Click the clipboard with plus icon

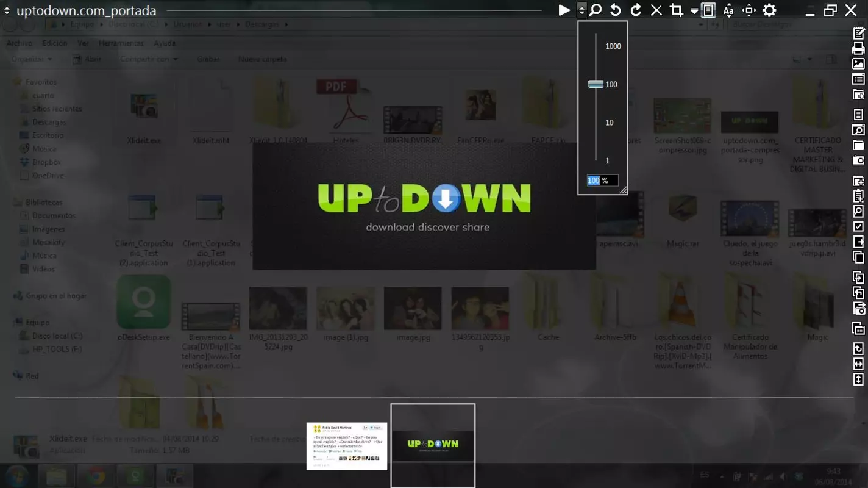tap(858, 196)
